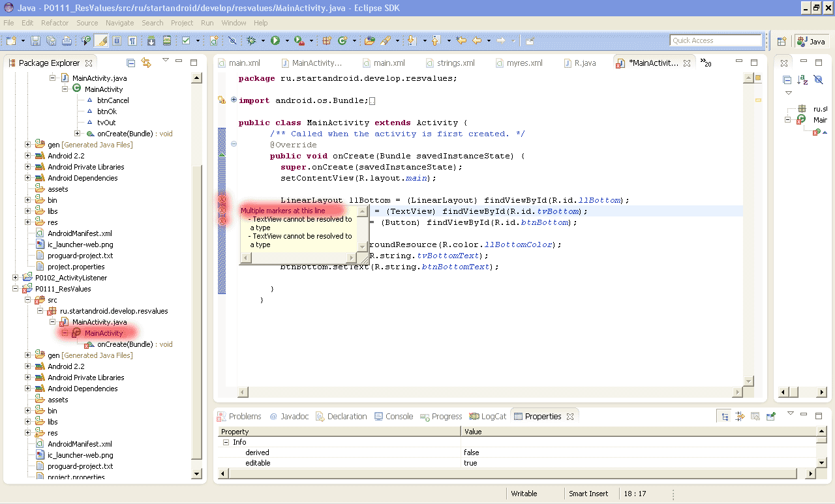The width and height of the screenshot is (835, 504).
Task: Navigate back with the yellow left arrow
Action: click(478, 40)
